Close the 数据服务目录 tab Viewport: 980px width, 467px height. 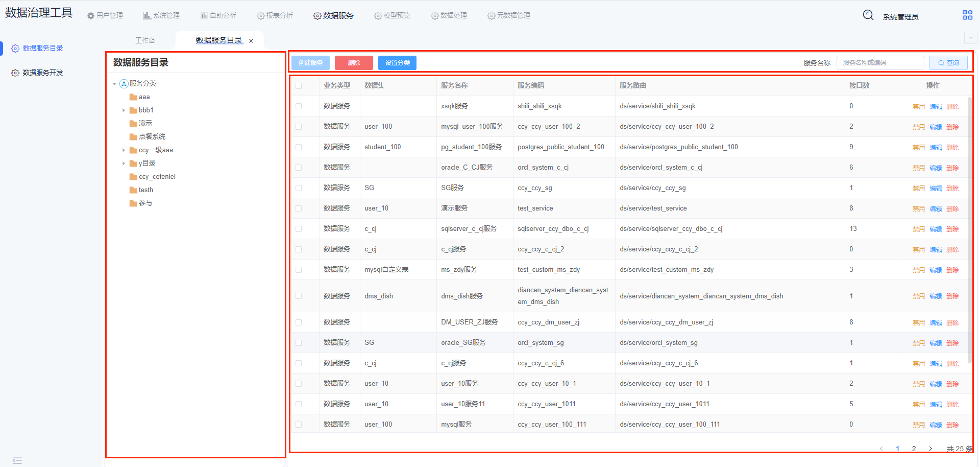pyautogui.click(x=251, y=41)
